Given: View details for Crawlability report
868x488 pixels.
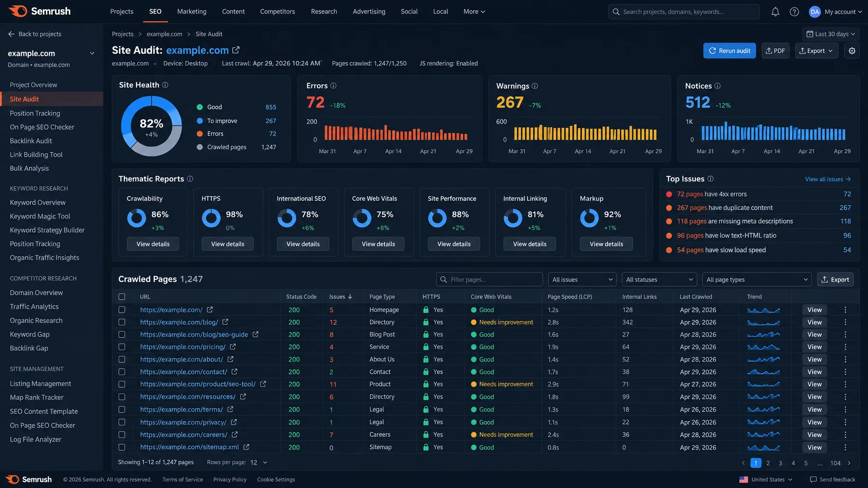Looking at the screenshot, I should click(153, 244).
